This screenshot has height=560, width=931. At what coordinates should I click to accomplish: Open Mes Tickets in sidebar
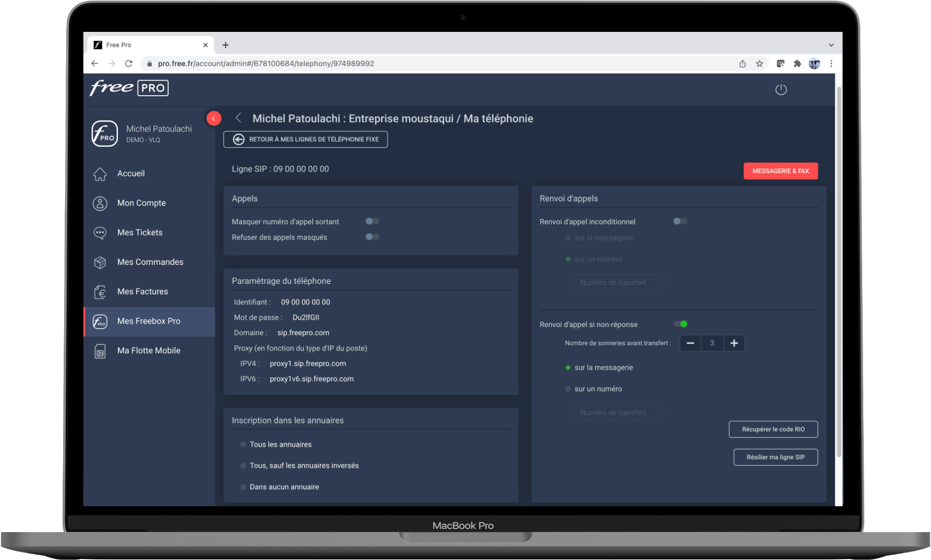tap(139, 232)
